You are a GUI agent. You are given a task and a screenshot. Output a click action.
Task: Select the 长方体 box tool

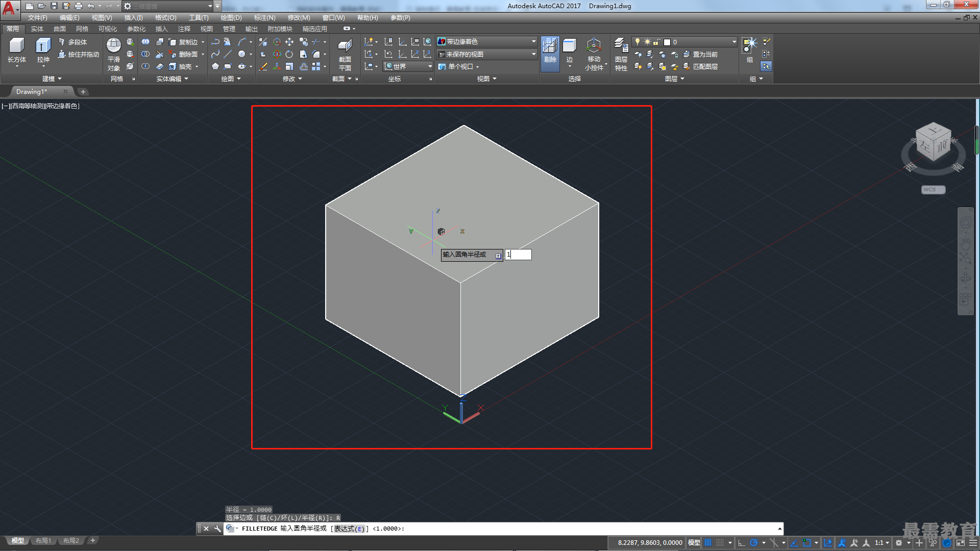pos(17,51)
